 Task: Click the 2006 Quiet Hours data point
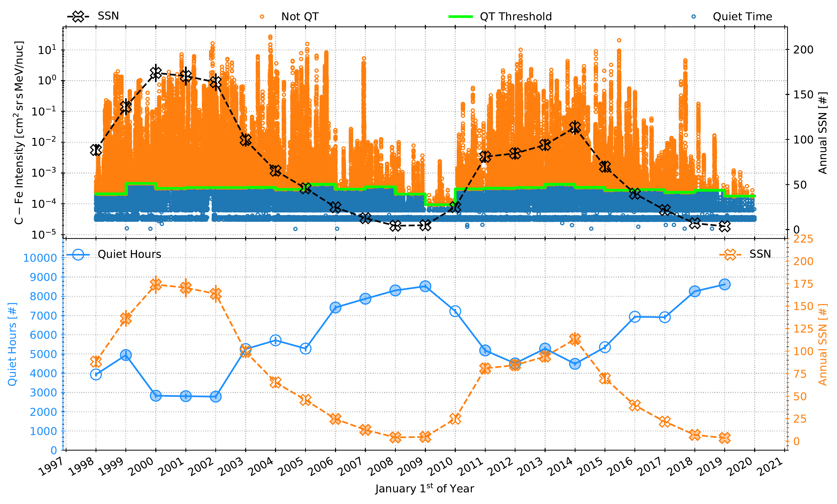tap(335, 307)
